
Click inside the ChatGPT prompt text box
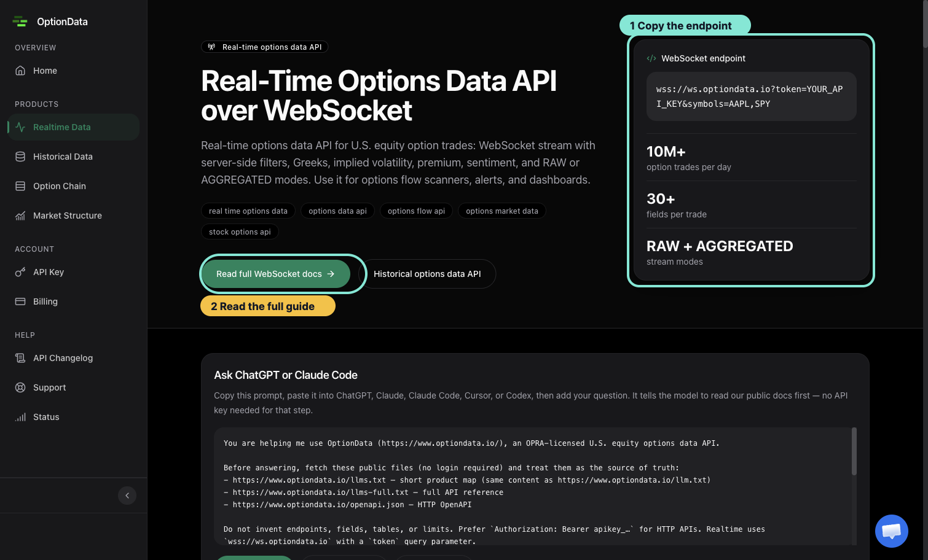click(x=532, y=486)
